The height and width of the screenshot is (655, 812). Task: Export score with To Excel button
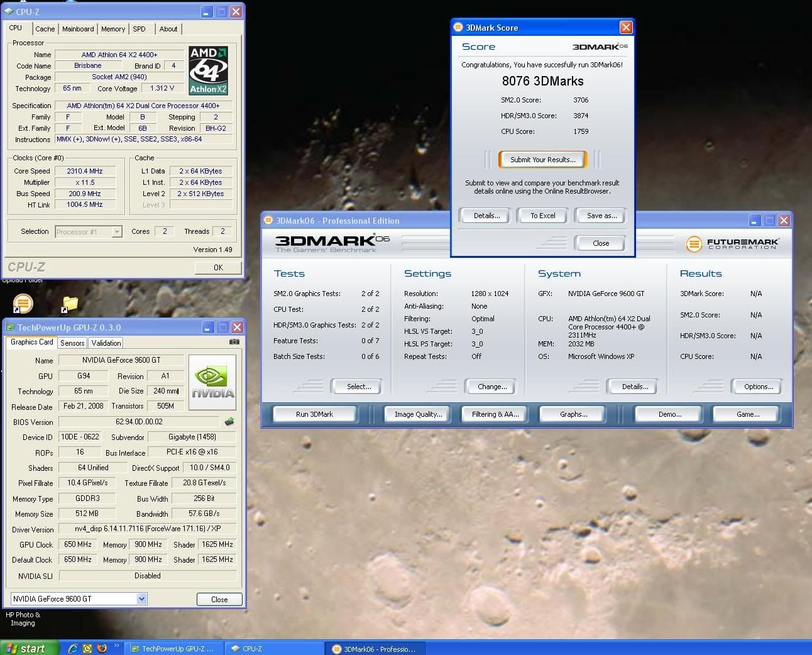click(543, 216)
